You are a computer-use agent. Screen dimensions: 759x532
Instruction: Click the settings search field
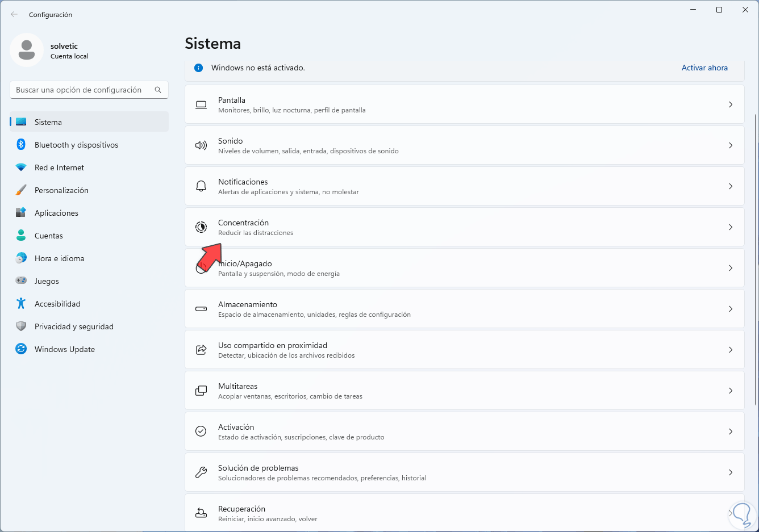[82, 90]
